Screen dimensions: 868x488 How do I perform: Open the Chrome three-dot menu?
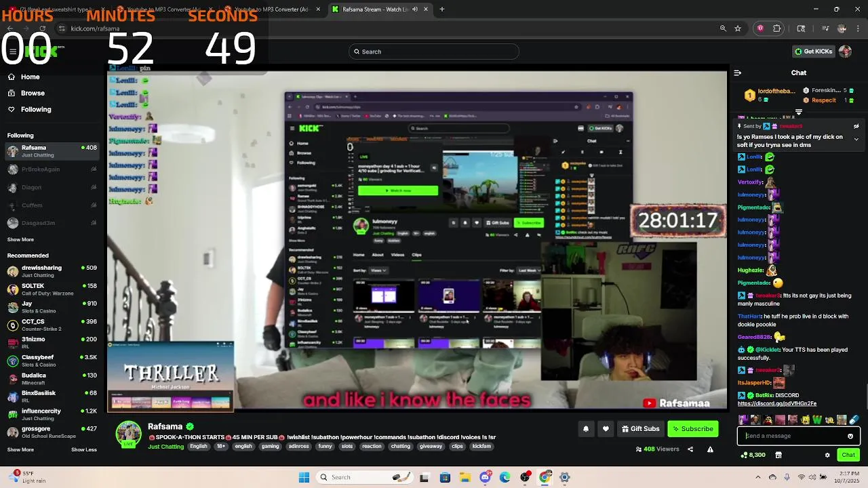coord(859,28)
